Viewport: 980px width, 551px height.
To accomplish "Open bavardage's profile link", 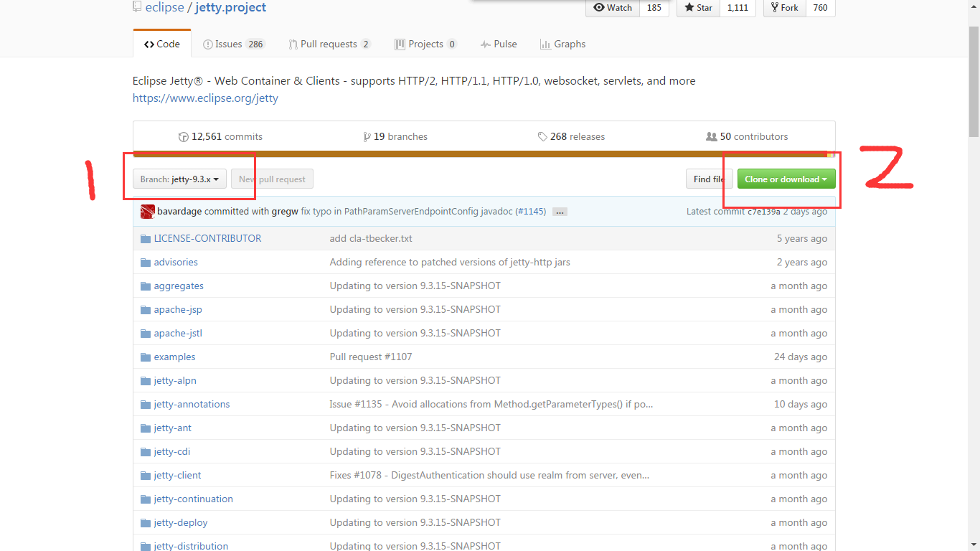I will point(179,212).
